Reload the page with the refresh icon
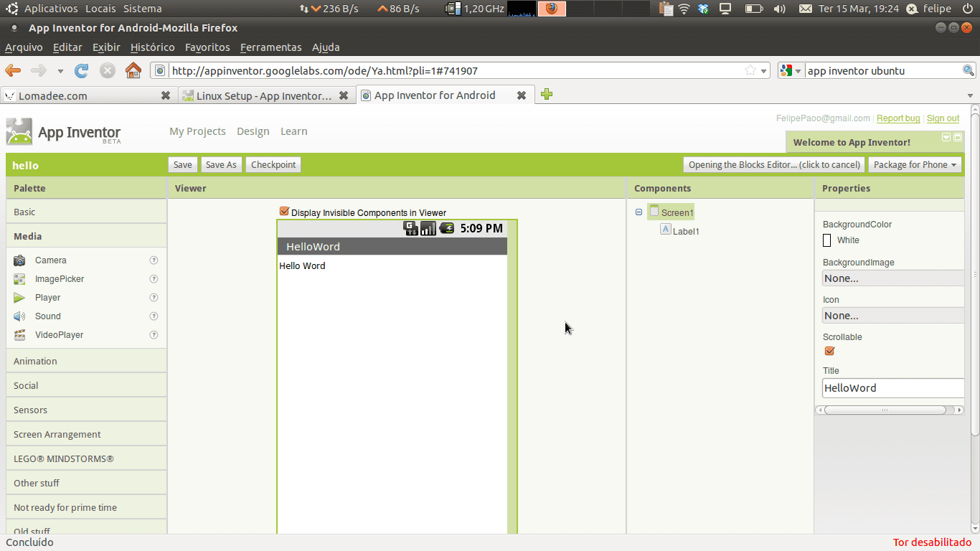Image resolution: width=980 pixels, height=551 pixels. 81,70
